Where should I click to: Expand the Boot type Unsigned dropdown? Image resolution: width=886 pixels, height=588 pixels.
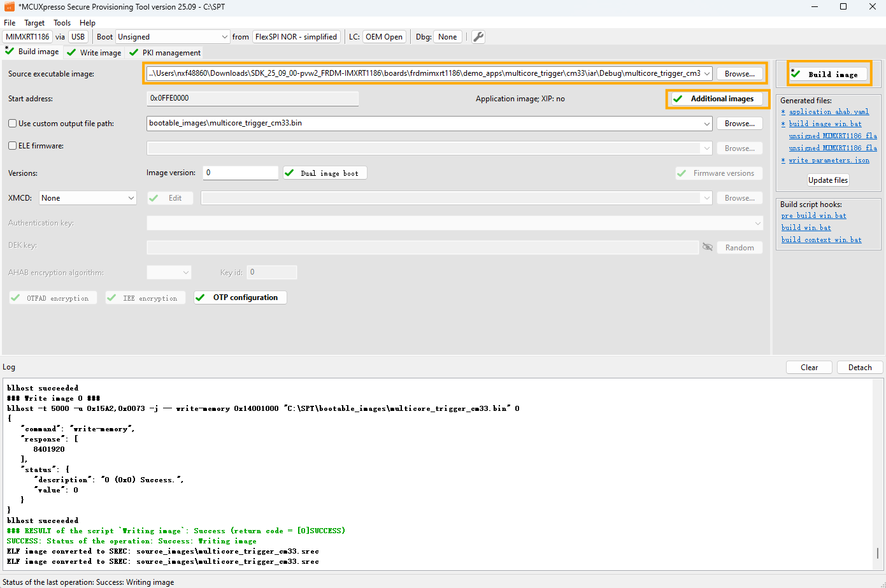pos(173,37)
